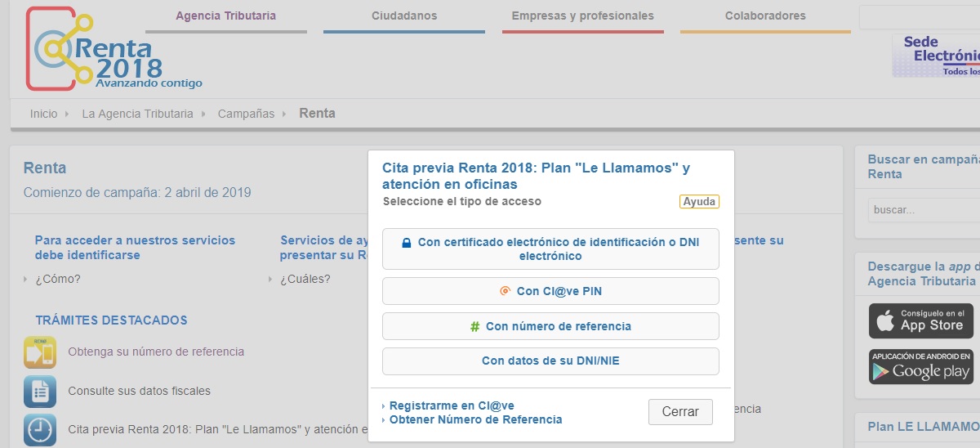Switch to the Empresas y profesionales tab

582,16
